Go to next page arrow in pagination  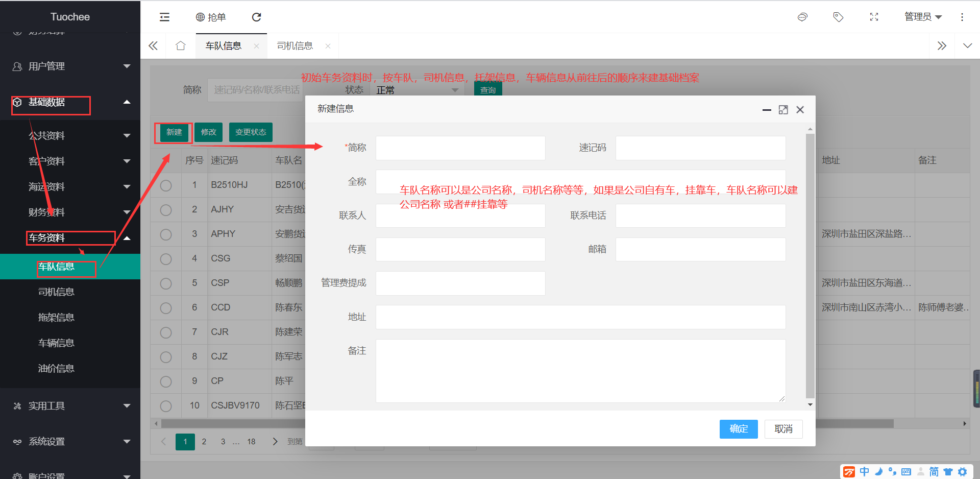coord(275,441)
